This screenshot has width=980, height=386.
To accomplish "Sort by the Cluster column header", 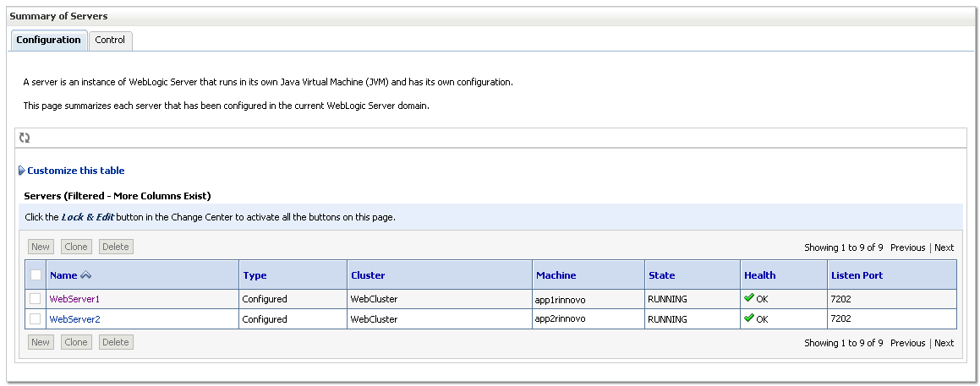I will (x=368, y=275).
